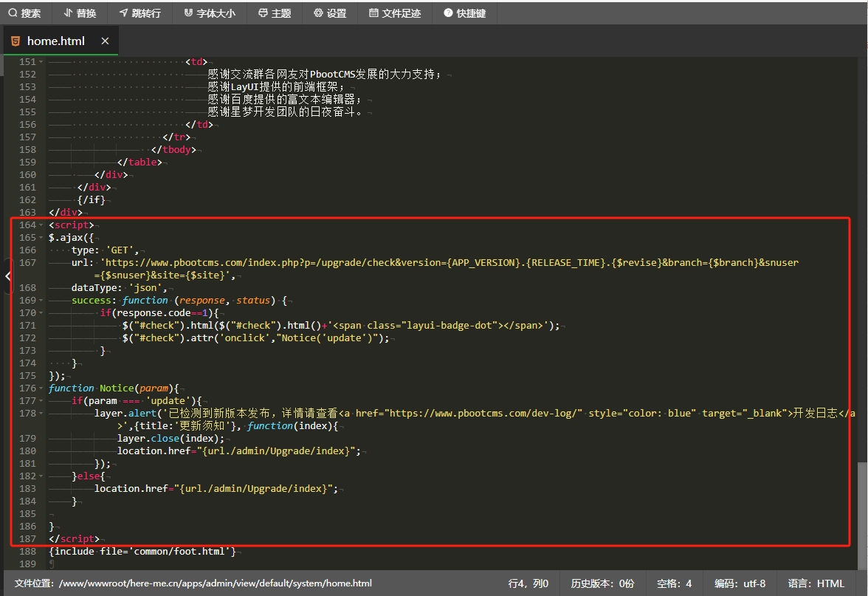Viewport: 868px width, 596px height.
Task: Click 感谢星梦开发团队的日夜奋斗 text
Action: pyautogui.click(x=285, y=112)
